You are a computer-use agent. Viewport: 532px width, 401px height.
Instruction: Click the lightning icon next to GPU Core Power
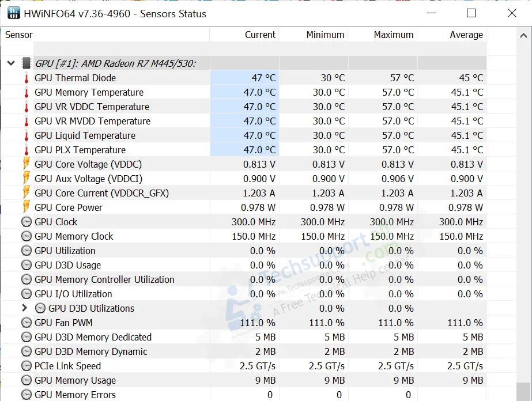(26, 207)
